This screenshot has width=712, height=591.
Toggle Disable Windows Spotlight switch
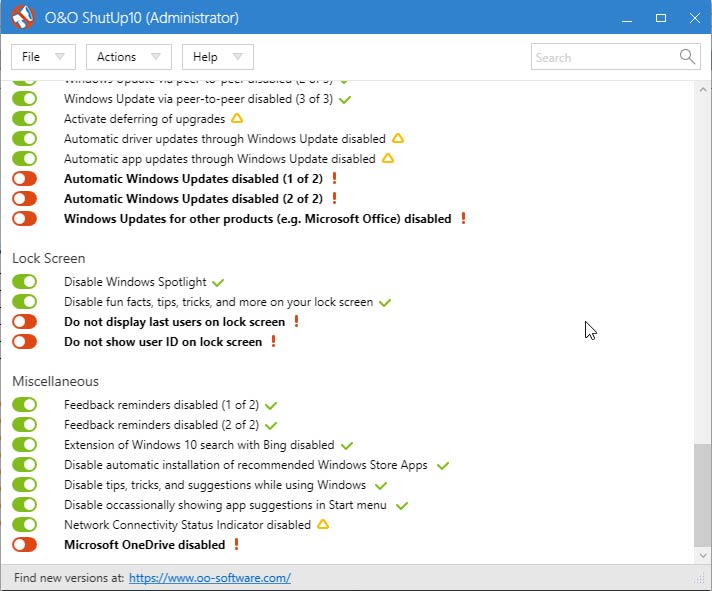(x=25, y=281)
